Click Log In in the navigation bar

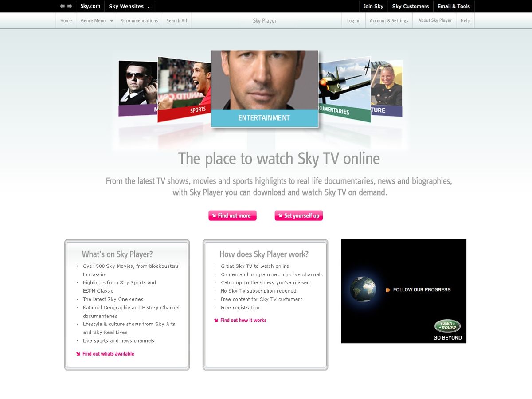pos(353,21)
